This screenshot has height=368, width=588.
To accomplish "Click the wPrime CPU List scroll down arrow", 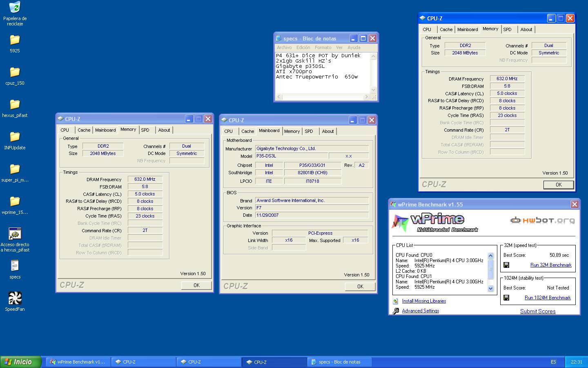I will pos(490,288).
